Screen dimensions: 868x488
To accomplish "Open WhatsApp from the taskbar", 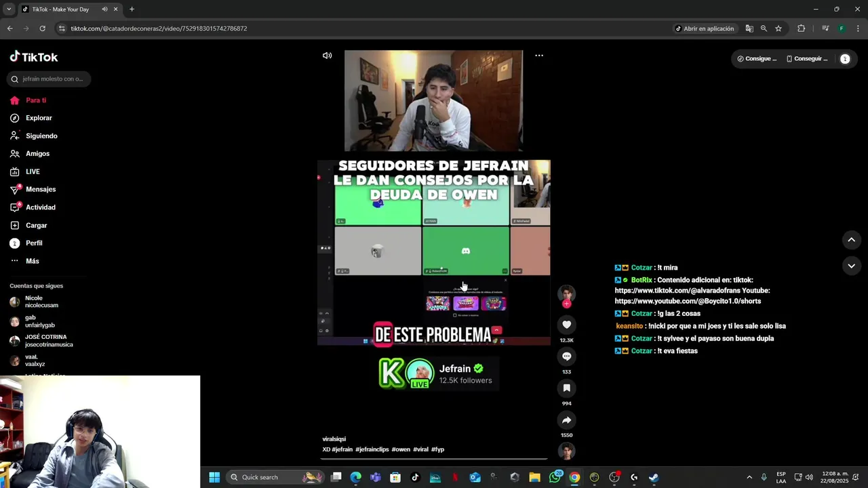I will (x=555, y=477).
